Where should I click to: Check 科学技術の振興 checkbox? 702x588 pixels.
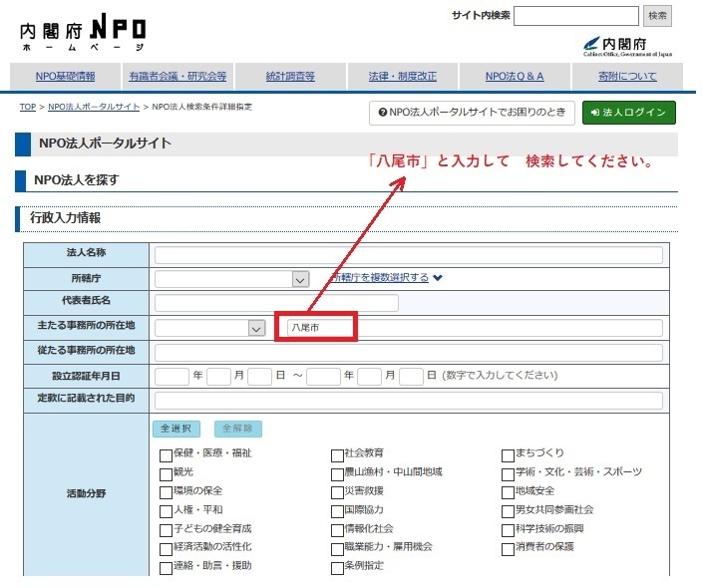(x=508, y=530)
